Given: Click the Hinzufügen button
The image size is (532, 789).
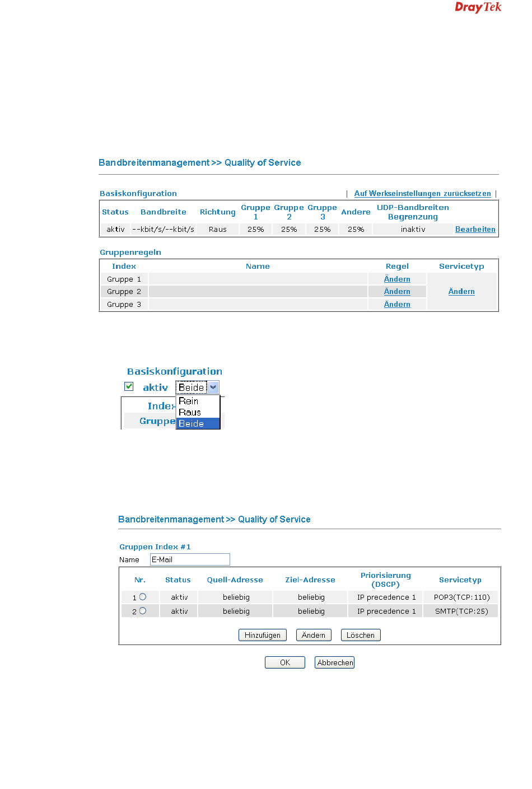Looking at the screenshot, I should coord(263,635).
